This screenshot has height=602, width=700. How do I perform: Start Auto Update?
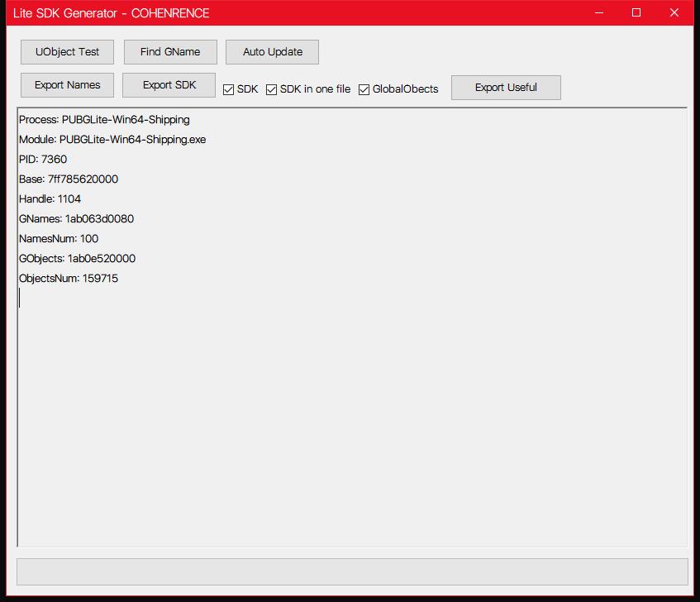tap(273, 52)
